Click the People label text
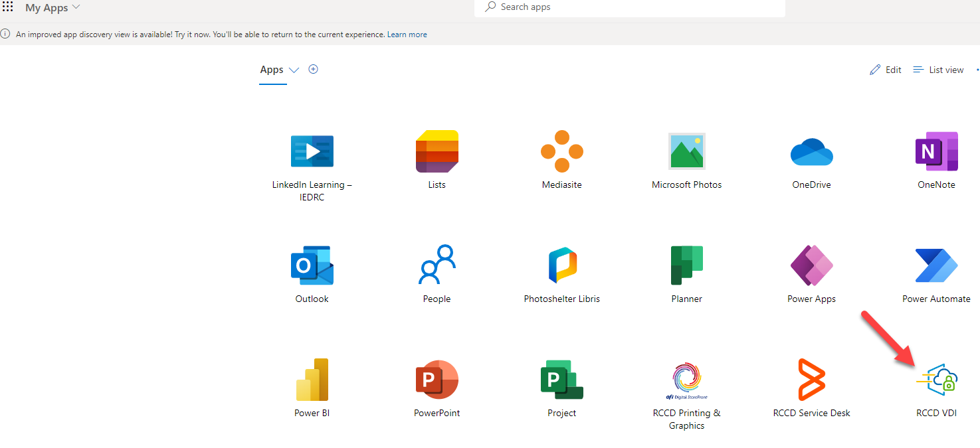Viewport: 980px width, 448px height. [437, 299]
